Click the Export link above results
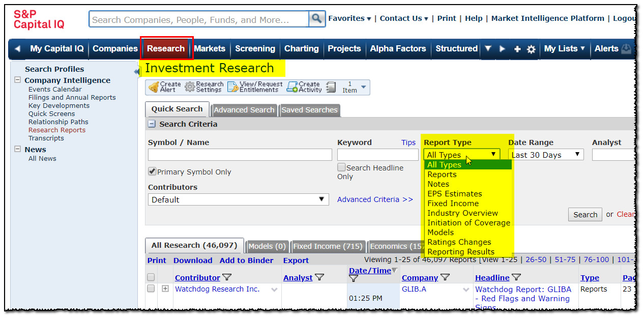This screenshot has width=644, height=318. tap(296, 261)
